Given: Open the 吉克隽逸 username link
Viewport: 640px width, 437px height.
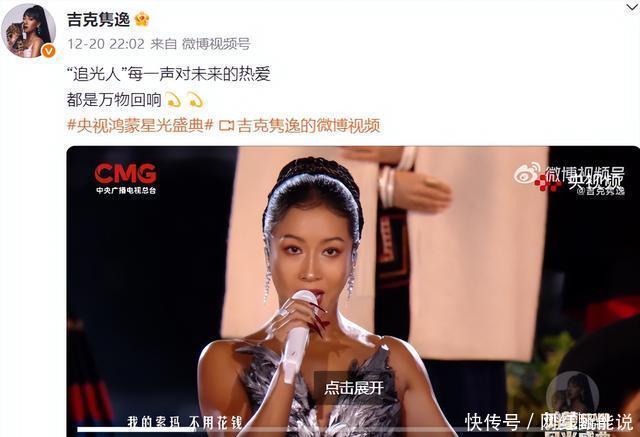Looking at the screenshot, I should point(98,19).
